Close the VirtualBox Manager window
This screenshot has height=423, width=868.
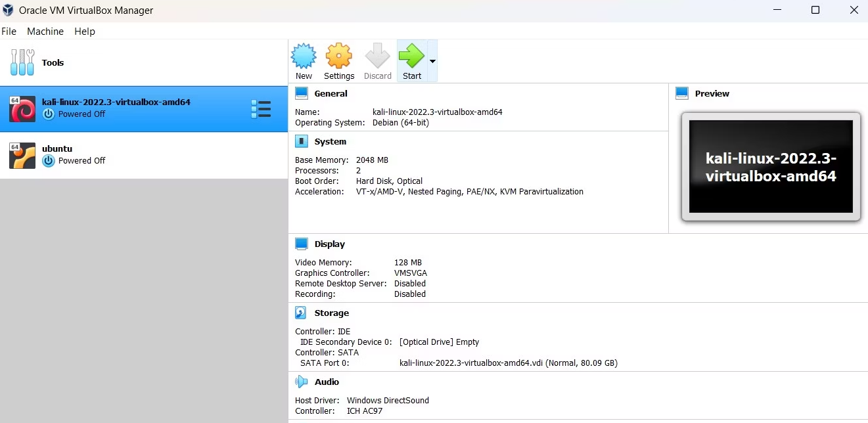[854, 10]
